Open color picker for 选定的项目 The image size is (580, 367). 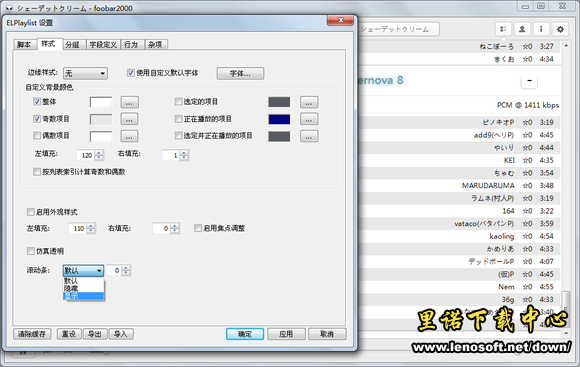pos(309,102)
